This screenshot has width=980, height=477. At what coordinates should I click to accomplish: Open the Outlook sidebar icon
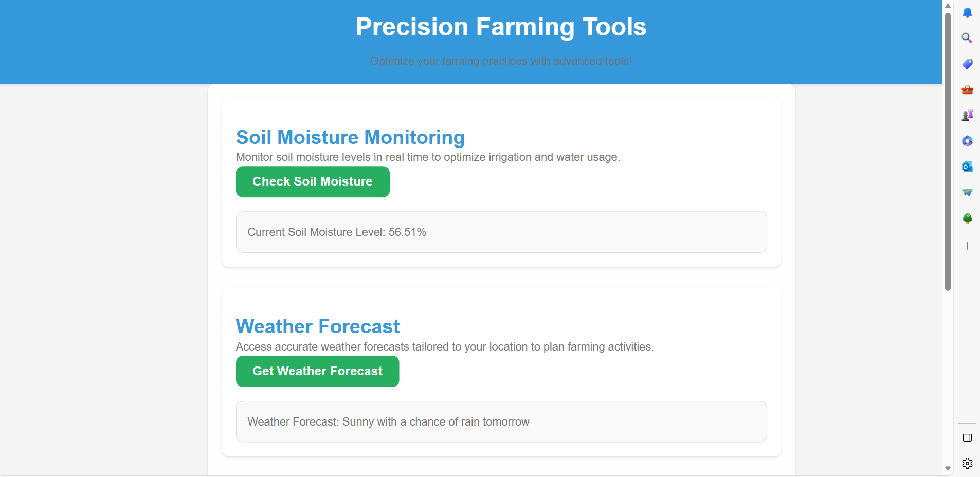tap(967, 167)
